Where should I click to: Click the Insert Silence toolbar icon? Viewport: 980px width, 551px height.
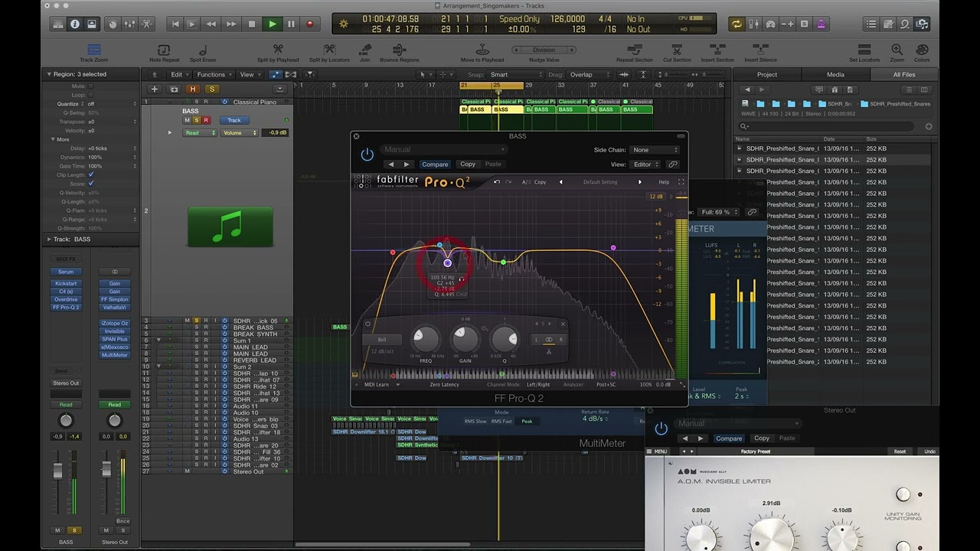760,51
